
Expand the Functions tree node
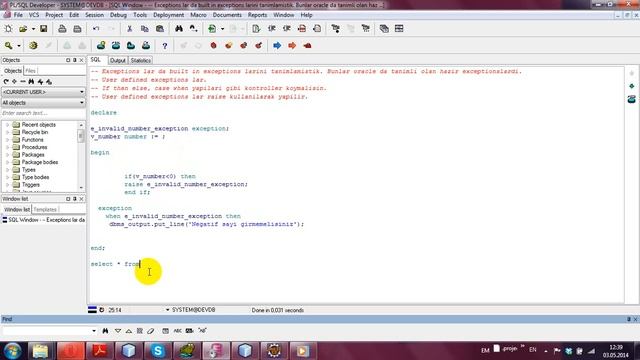tap(7, 140)
